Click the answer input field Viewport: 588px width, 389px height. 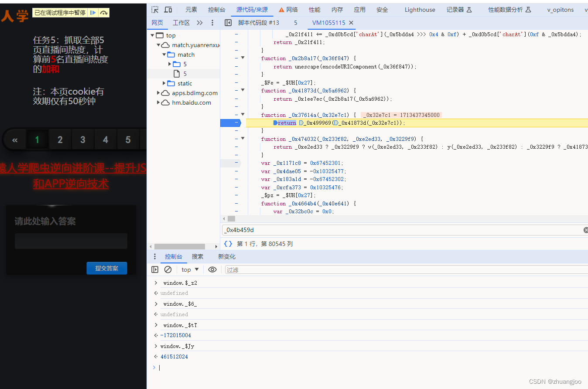tap(71, 241)
